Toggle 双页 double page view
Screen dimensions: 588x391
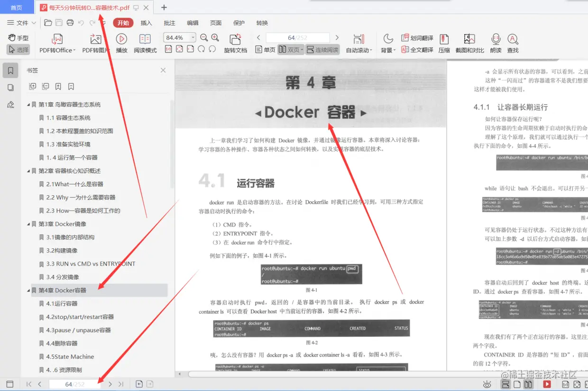pyautogui.click(x=291, y=50)
